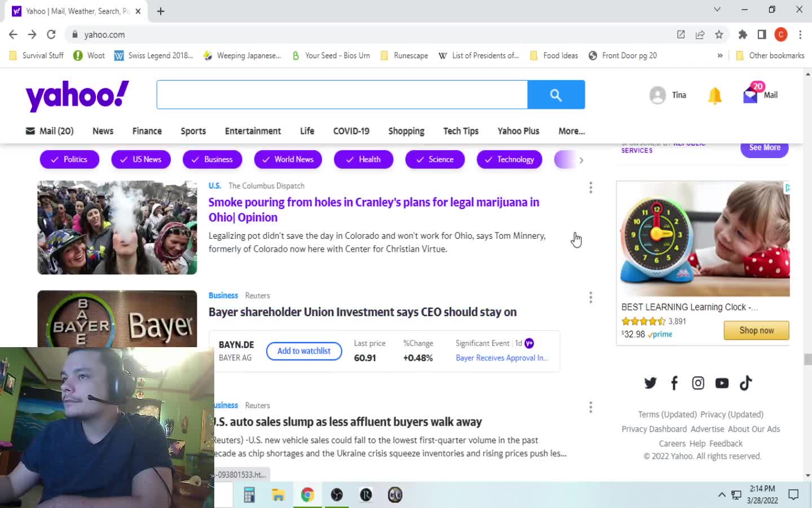This screenshot has height=508, width=812.
Task: Open the AdChoices icon on the ad
Action: (x=787, y=187)
